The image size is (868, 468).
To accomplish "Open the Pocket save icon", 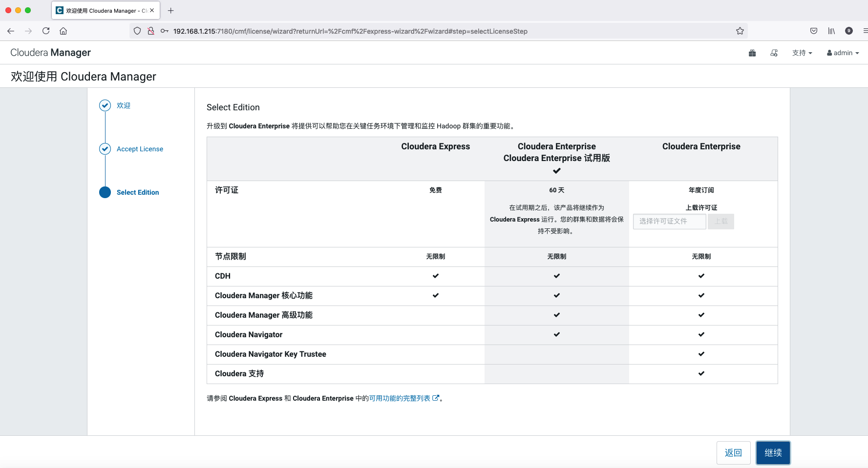I will tap(814, 31).
